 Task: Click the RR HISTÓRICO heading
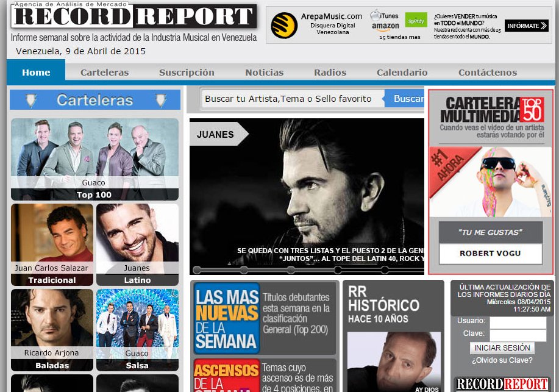pos(384,299)
